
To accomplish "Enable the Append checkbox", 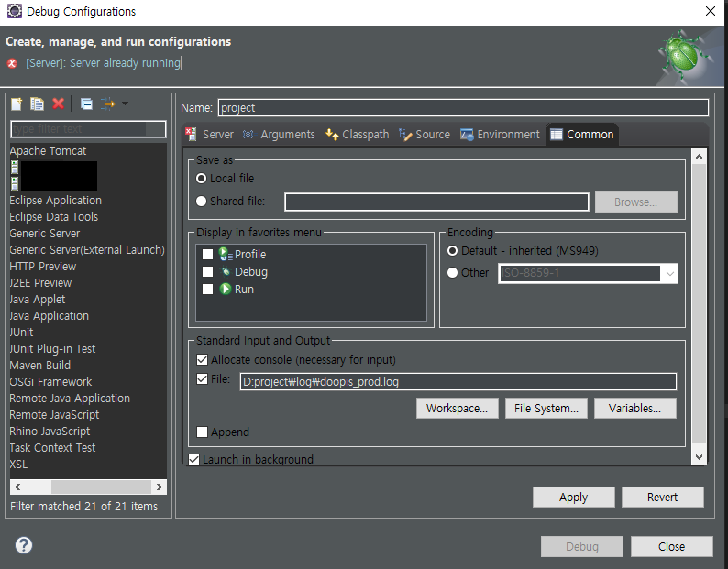I will pyautogui.click(x=202, y=432).
